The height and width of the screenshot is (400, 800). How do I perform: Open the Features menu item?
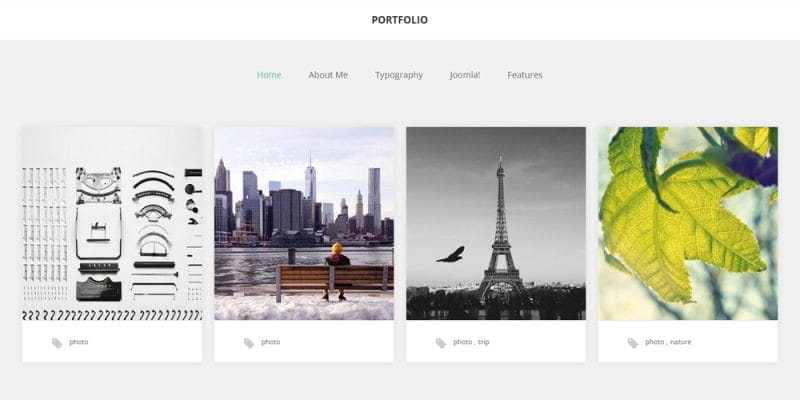[524, 75]
